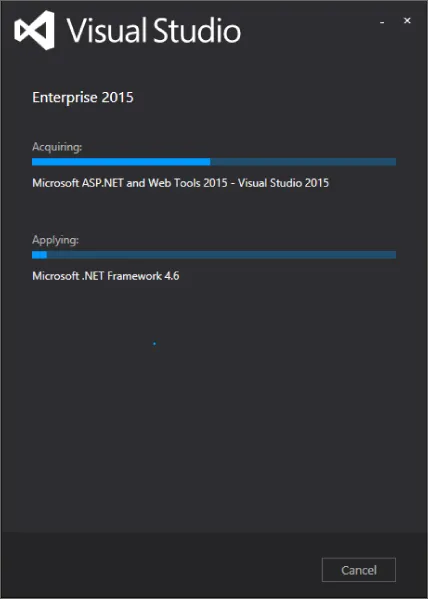The height and width of the screenshot is (599, 428).
Task: Click 'Microsoft .NET Framework 4.6' text
Action: tap(106, 276)
